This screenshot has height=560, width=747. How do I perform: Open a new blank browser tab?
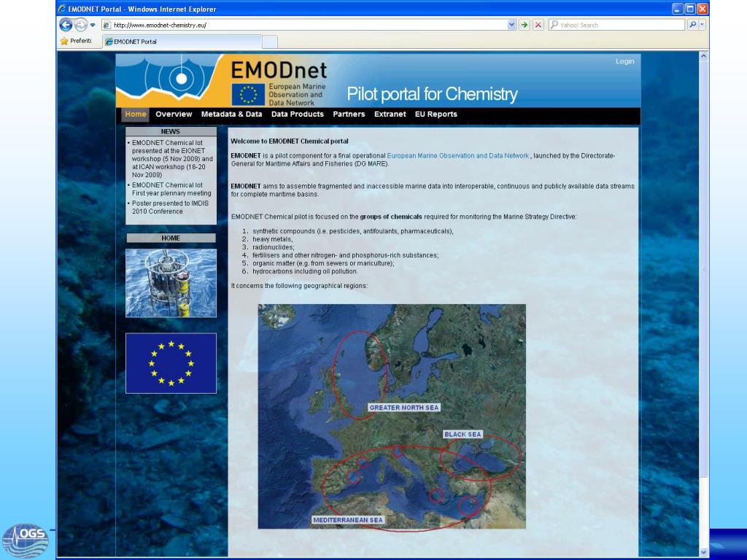[x=270, y=42]
